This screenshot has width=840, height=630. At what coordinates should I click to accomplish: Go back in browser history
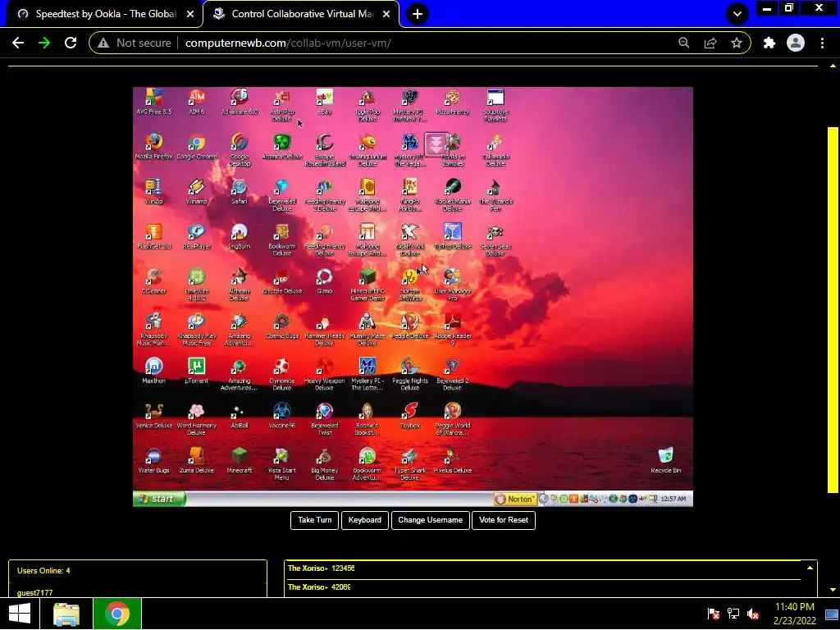[x=18, y=43]
